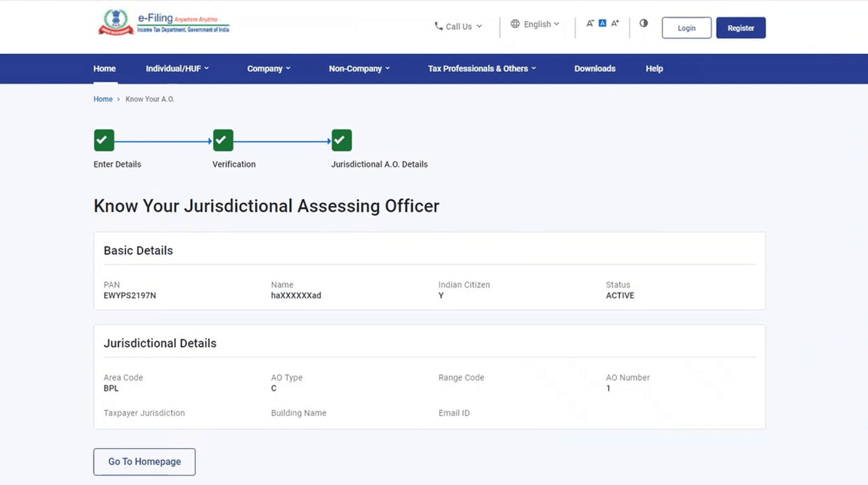Click the Verification step checkmark
Image resolution: width=868 pixels, height=485 pixels.
coord(223,140)
